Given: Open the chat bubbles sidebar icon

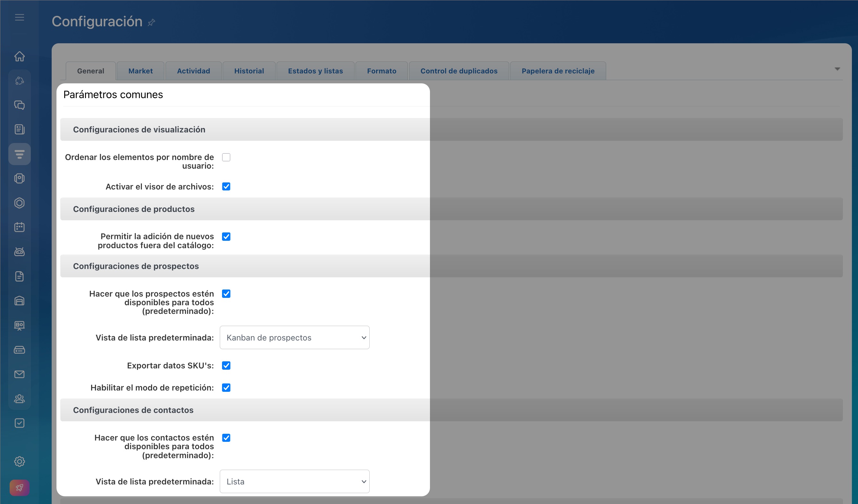Looking at the screenshot, I should coord(19,105).
